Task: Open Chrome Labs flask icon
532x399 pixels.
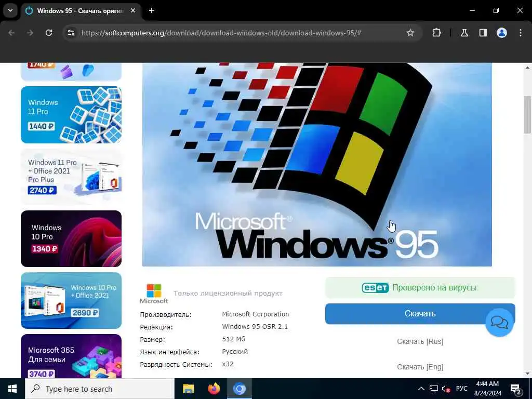Action: [x=464, y=33]
